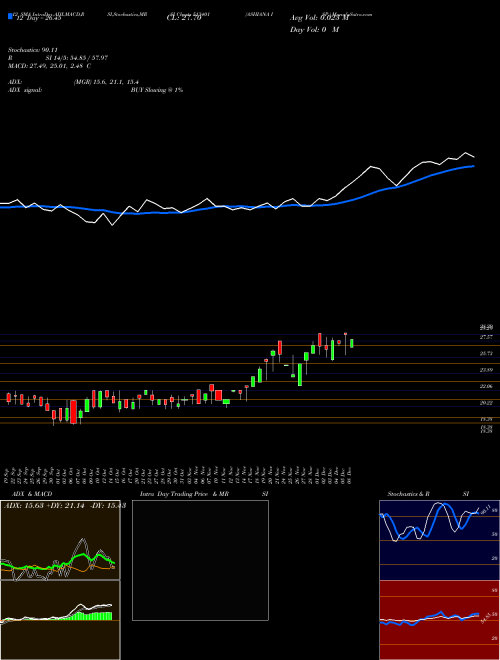This screenshot has width=500, height=660.
Task: Click the 22.06 price axis label
Action: [x=486, y=386]
